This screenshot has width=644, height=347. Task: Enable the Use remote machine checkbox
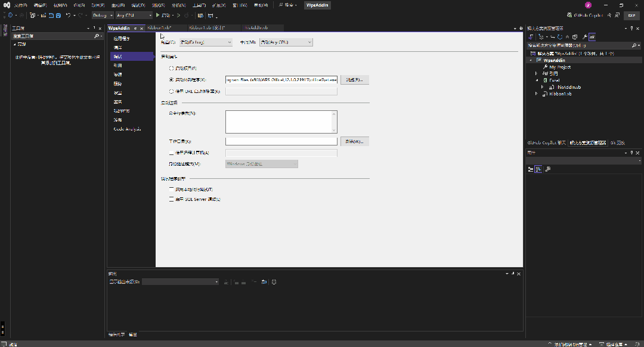pyautogui.click(x=171, y=153)
